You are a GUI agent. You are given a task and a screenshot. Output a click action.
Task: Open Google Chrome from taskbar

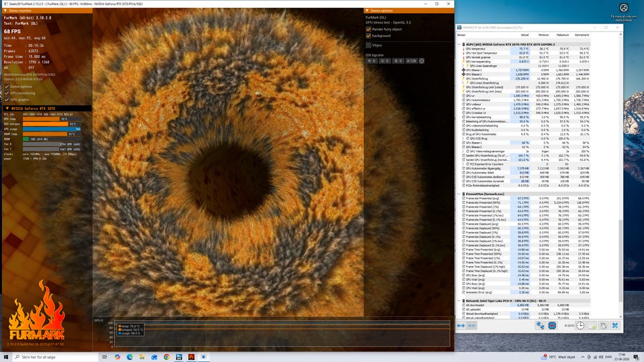tap(166, 357)
